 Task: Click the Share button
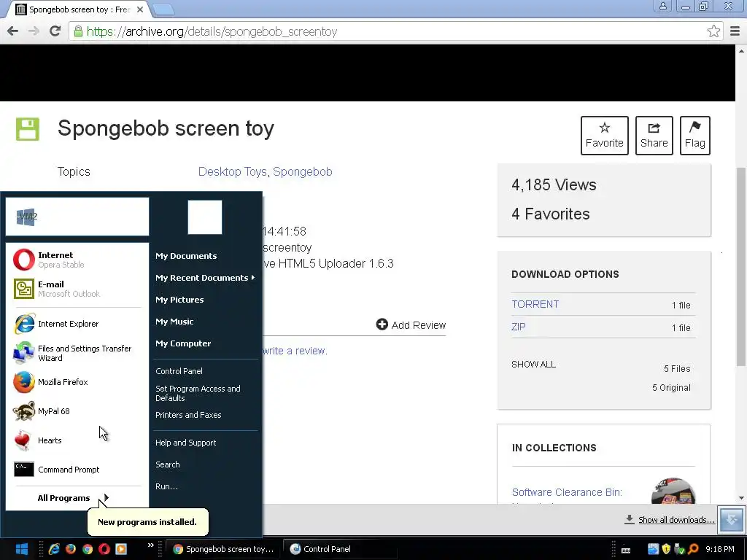click(x=654, y=135)
